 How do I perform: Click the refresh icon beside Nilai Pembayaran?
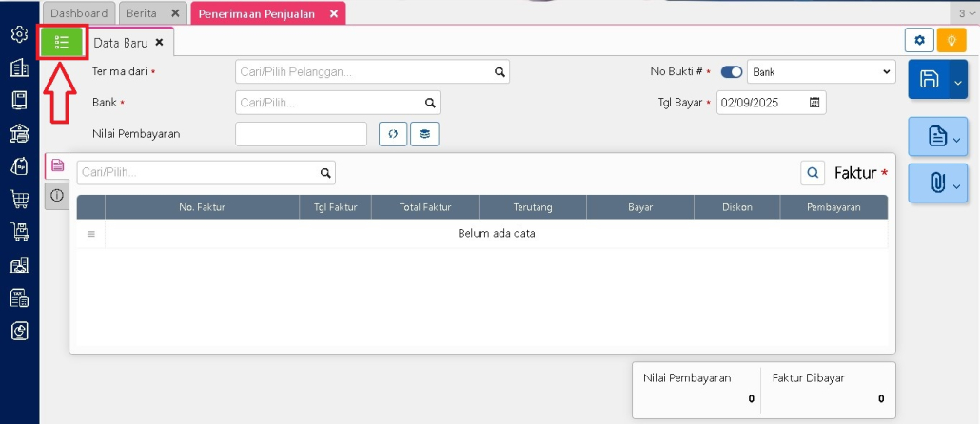(392, 134)
